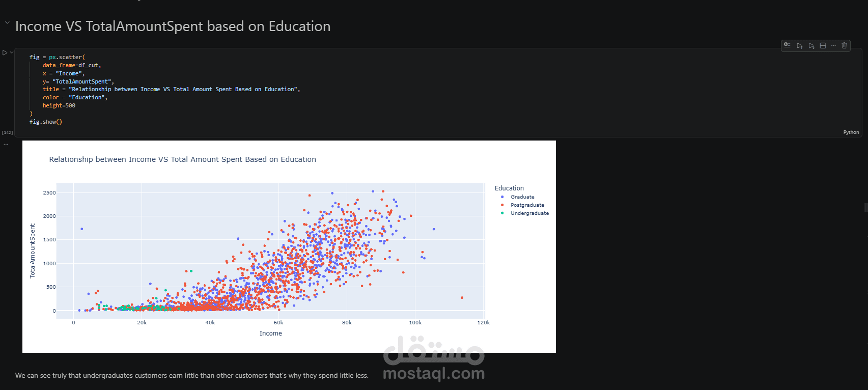This screenshot has height=390, width=868.
Task: Click the chart title text
Action: [x=182, y=159]
